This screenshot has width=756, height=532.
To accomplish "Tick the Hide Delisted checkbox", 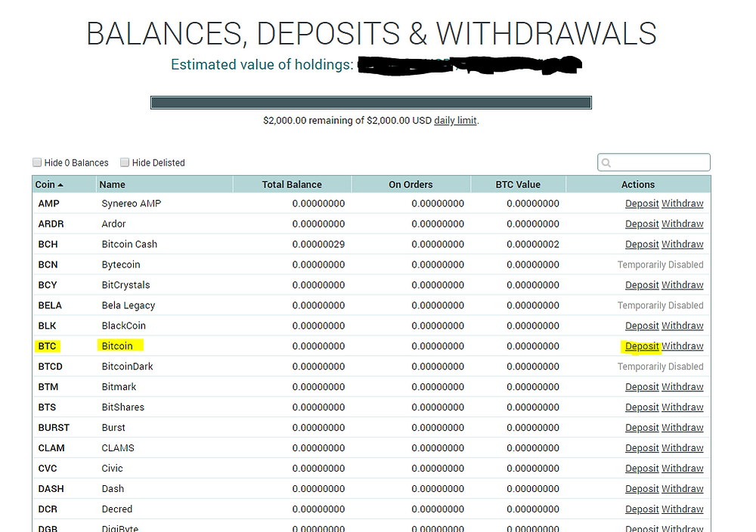I will click(x=125, y=162).
